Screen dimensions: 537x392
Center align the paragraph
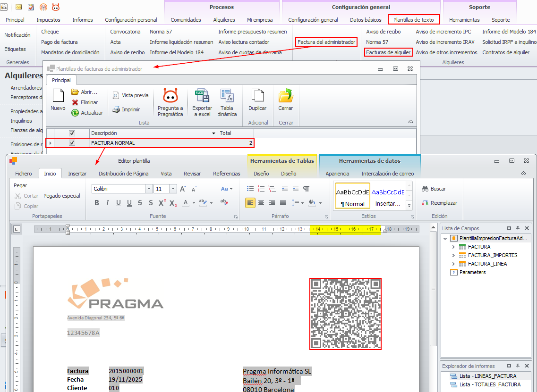click(x=261, y=203)
